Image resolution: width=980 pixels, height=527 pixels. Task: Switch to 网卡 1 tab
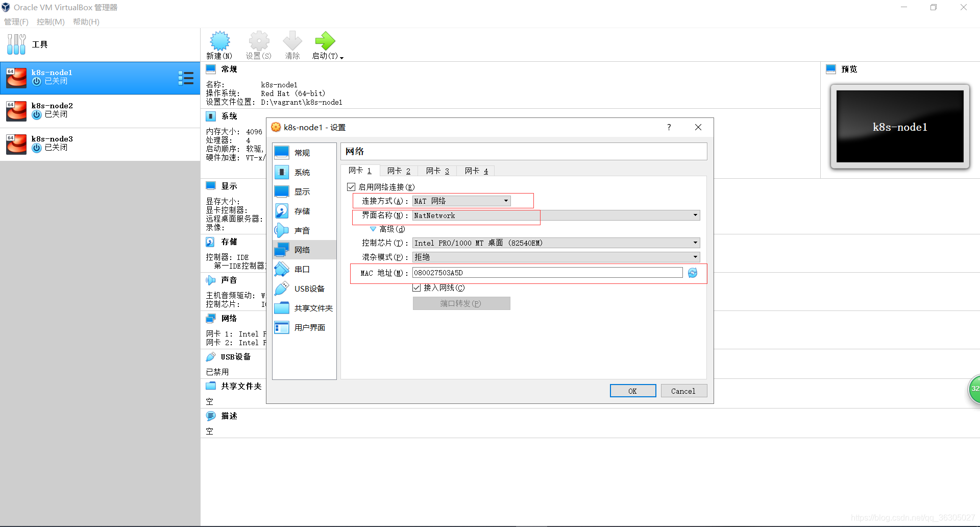click(360, 171)
